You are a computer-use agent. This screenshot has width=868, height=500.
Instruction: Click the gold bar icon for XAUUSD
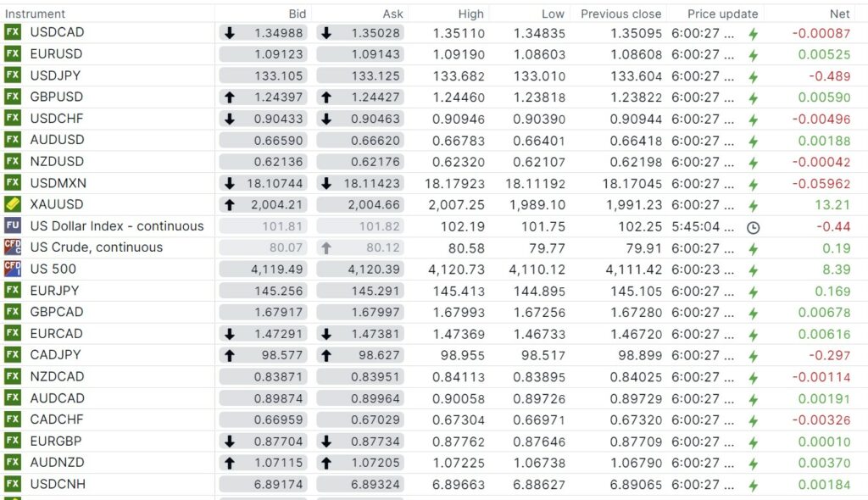(13, 204)
